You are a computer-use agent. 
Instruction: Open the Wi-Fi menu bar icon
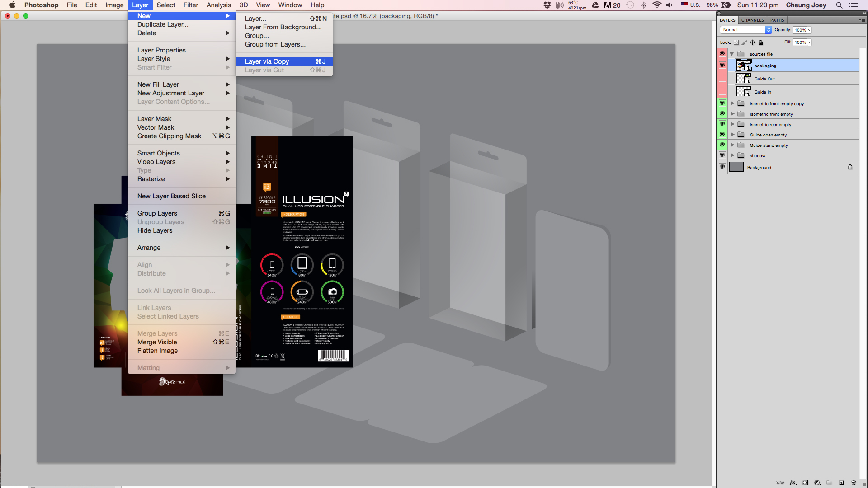[x=657, y=5]
